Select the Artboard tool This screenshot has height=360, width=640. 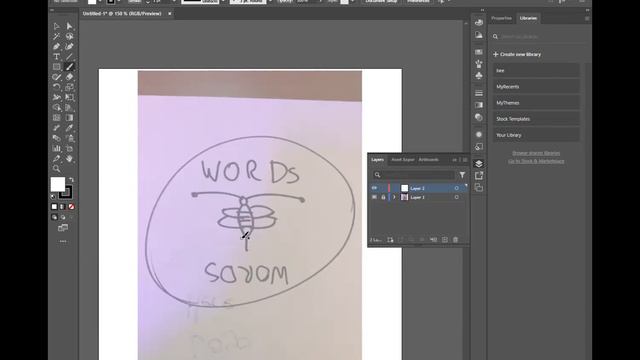click(x=69, y=149)
